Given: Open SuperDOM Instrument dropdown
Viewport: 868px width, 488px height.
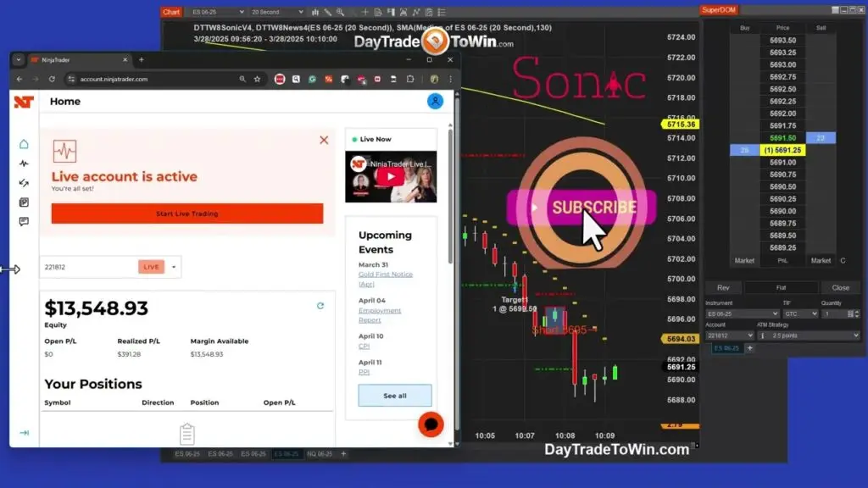Looking at the screenshot, I should click(743, 313).
